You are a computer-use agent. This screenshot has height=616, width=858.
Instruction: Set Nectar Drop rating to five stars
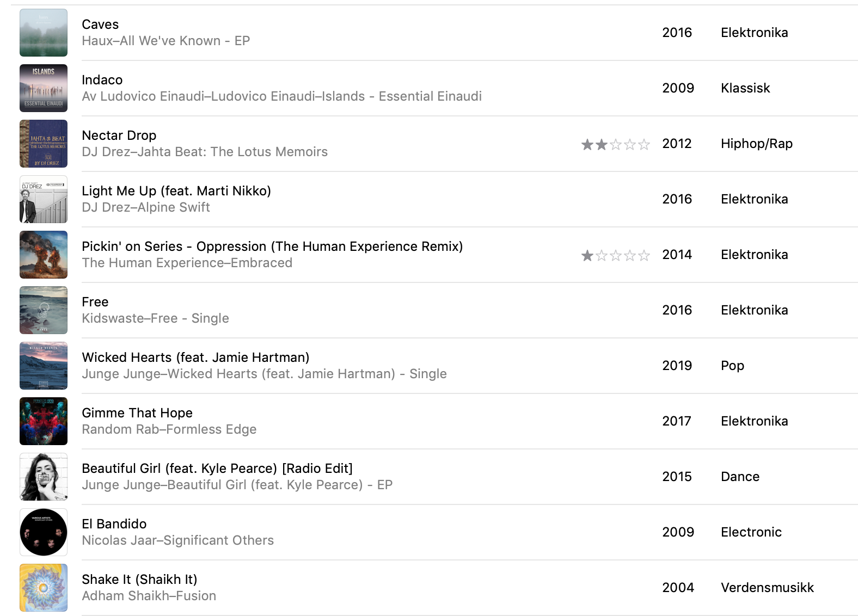pos(644,144)
